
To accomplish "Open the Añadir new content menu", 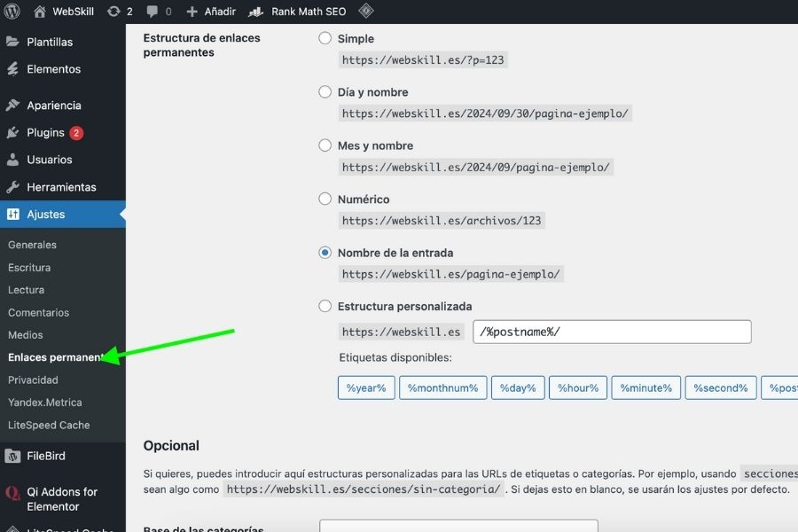I will pos(220,12).
